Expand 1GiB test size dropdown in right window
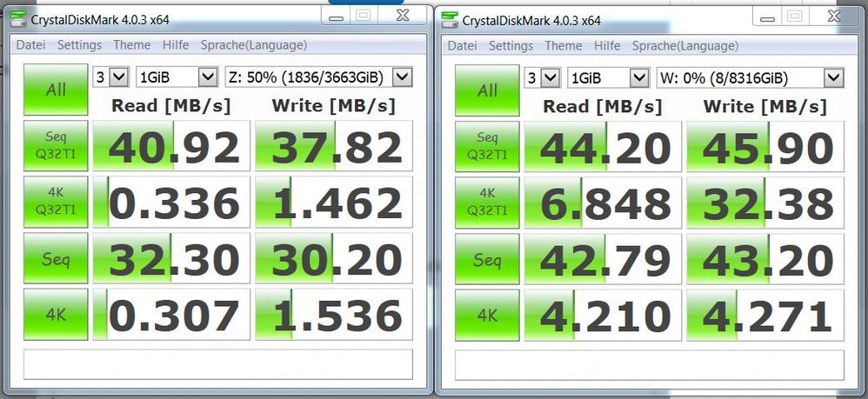868x399 pixels. coord(608,78)
